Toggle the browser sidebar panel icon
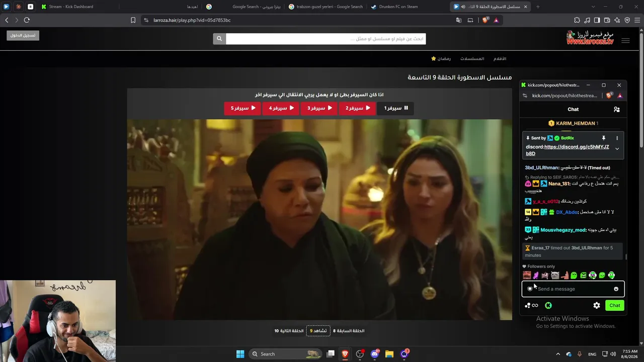This screenshot has height=362, width=644. [x=597, y=20]
